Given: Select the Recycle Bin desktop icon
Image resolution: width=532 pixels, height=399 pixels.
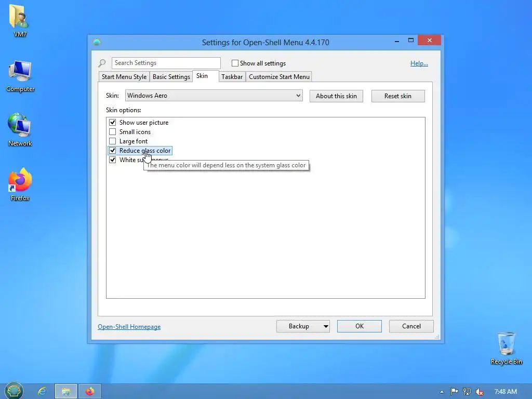Looking at the screenshot, I should click(506, 348).
